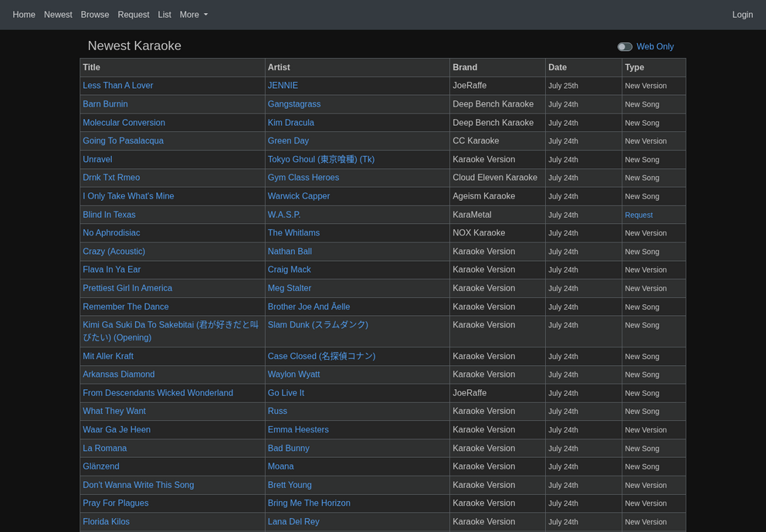The image size is (766, 532).
Task: Open song Crazy (Acoustic)
Action: pyautogui.click(x=114, y=251)
